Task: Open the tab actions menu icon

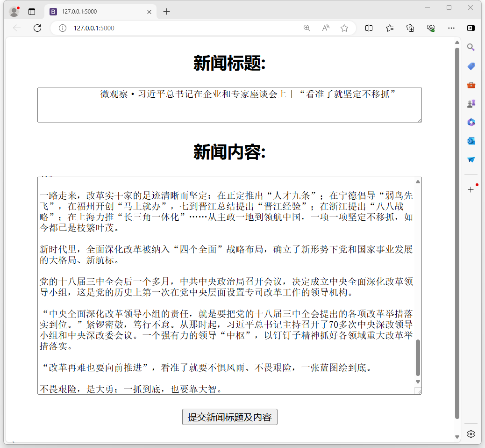Action: pyautogui.click(x=32, y=12)
